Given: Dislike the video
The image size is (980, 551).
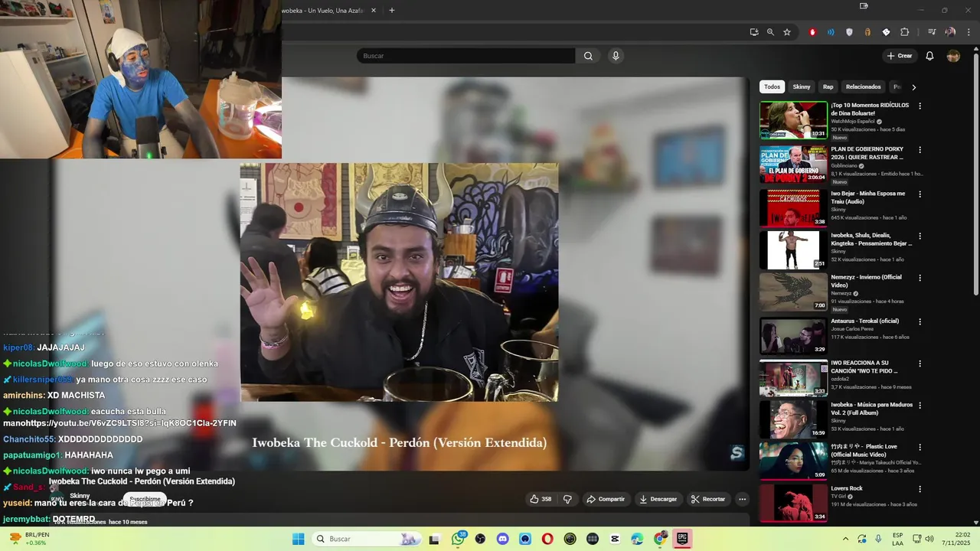Looking at the screenshot, I should tap(567, 499).
